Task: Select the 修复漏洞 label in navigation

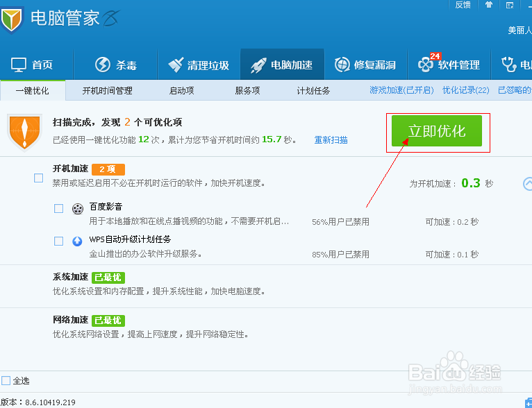Action: (x=375, y=65)
